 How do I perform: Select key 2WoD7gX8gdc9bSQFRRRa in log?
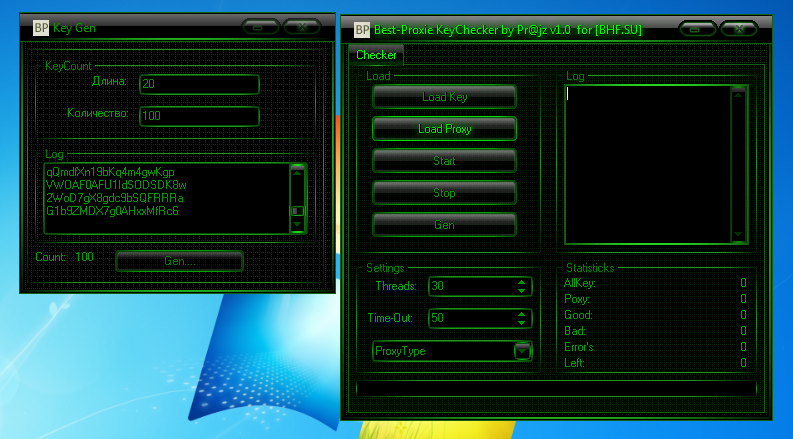click(x=115, y=198)
